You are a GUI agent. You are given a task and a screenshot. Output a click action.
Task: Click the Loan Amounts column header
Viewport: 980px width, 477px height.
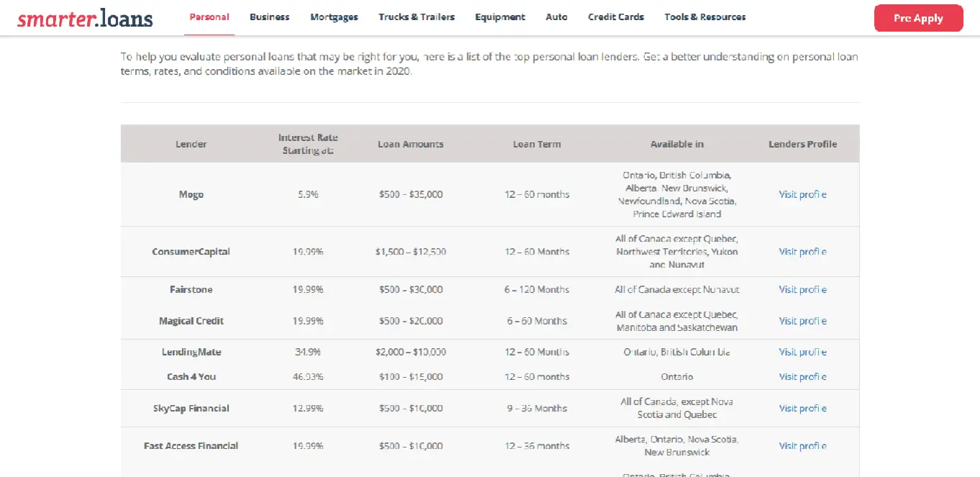coord(411,144)
